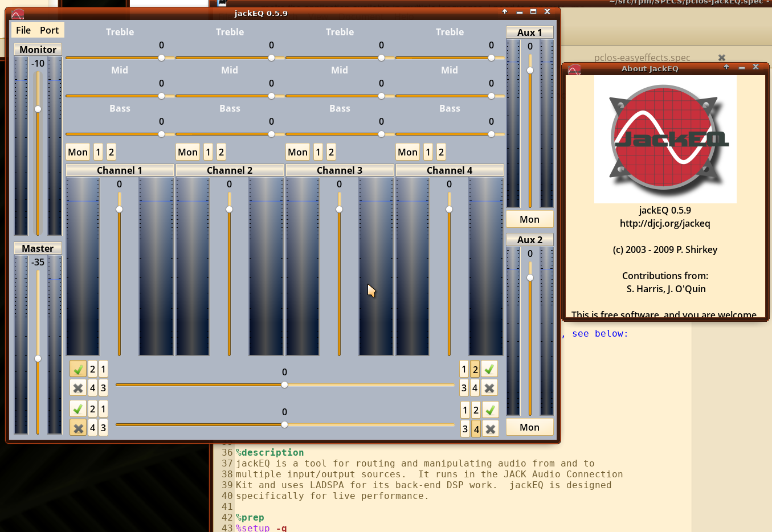
Task: Click the X icon left of lower crossfader
Action: tap(78, 428)
